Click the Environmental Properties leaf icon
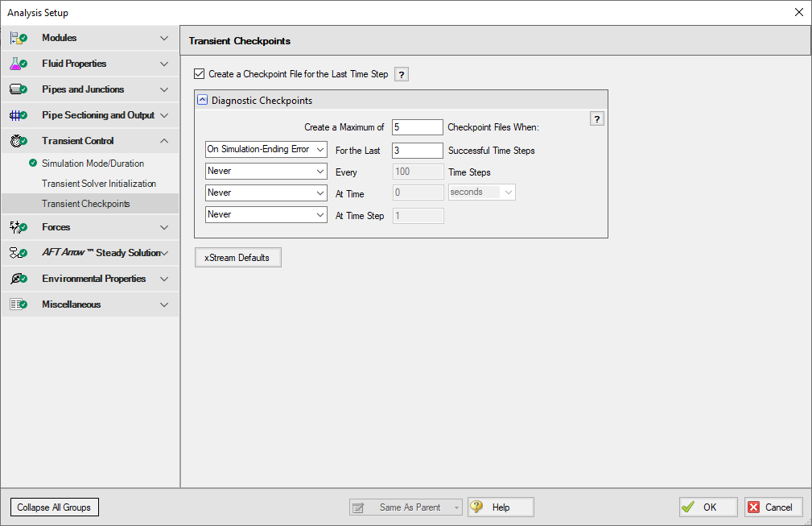The height and width of the screenshot is (526, 812). (x=19, y=279)
